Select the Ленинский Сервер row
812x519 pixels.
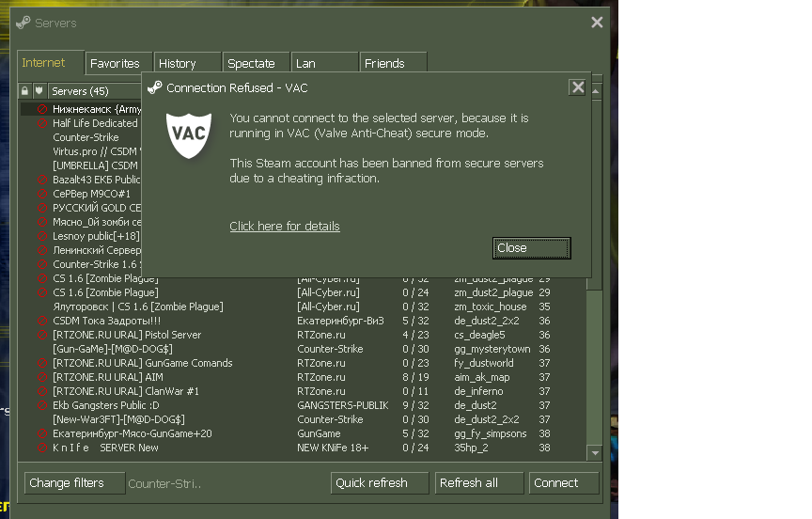(82, 250)
